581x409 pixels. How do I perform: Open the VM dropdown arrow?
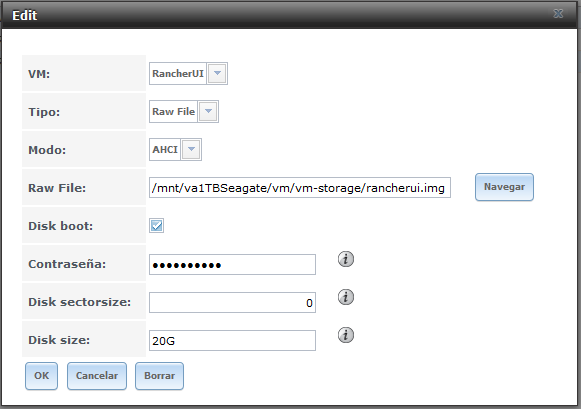pyautogui.click(x=217, y=73)
